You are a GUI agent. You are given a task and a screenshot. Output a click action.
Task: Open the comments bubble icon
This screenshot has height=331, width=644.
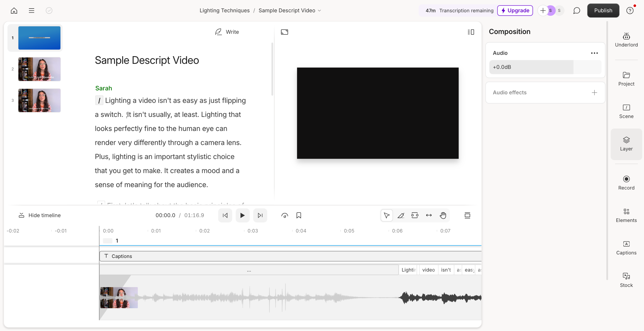pos(577,11)
